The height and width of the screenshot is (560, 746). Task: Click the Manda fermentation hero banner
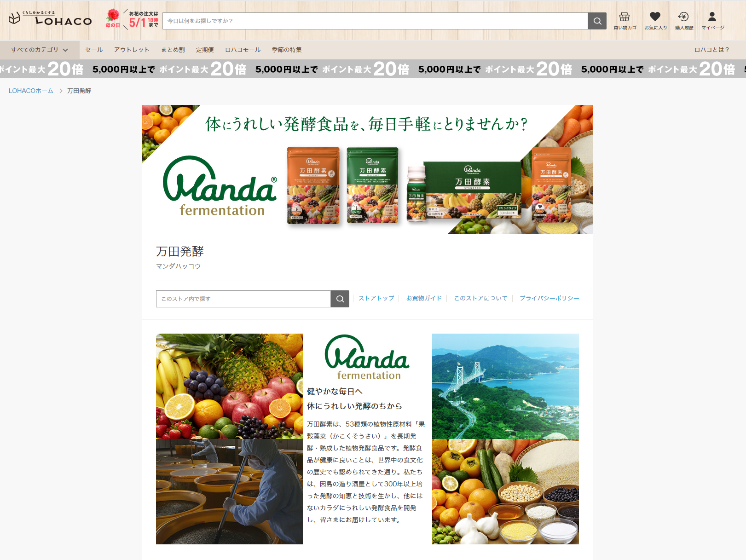[x=368, y=169]
